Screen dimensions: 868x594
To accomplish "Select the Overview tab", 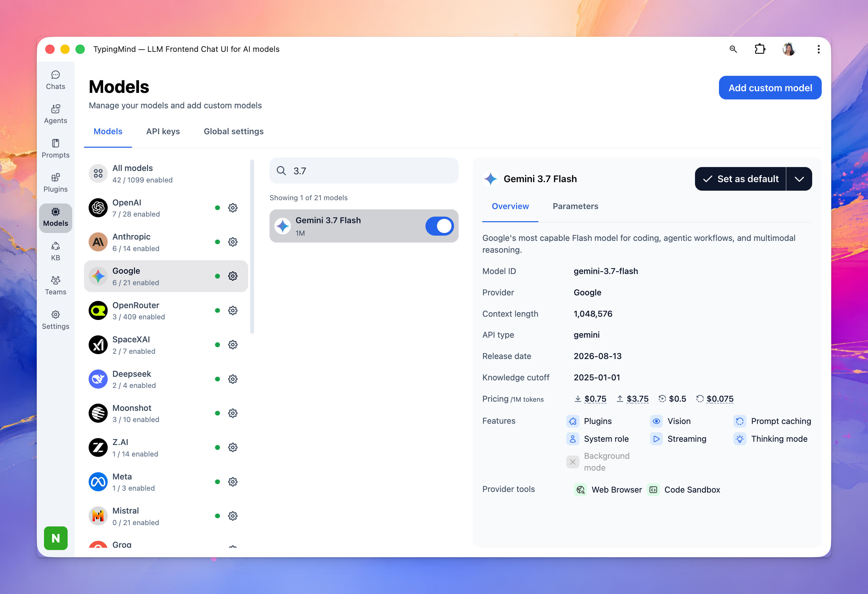I will [510, 206].
